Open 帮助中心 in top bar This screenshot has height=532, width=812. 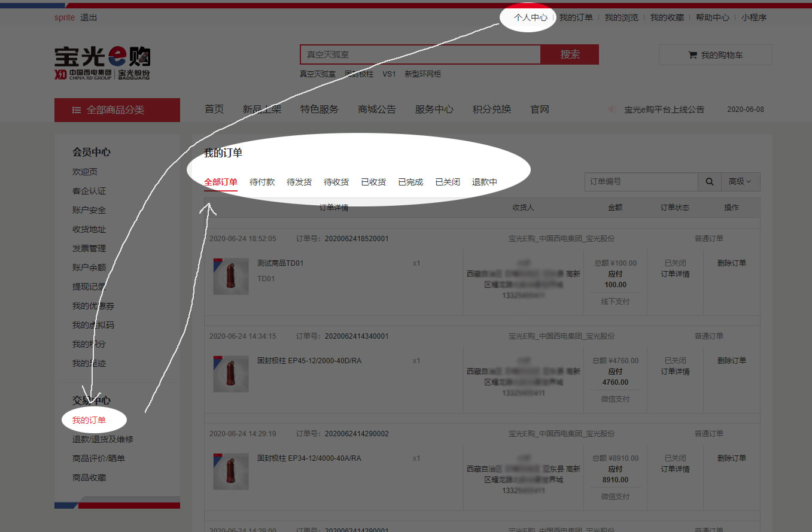tap(713, 17)
